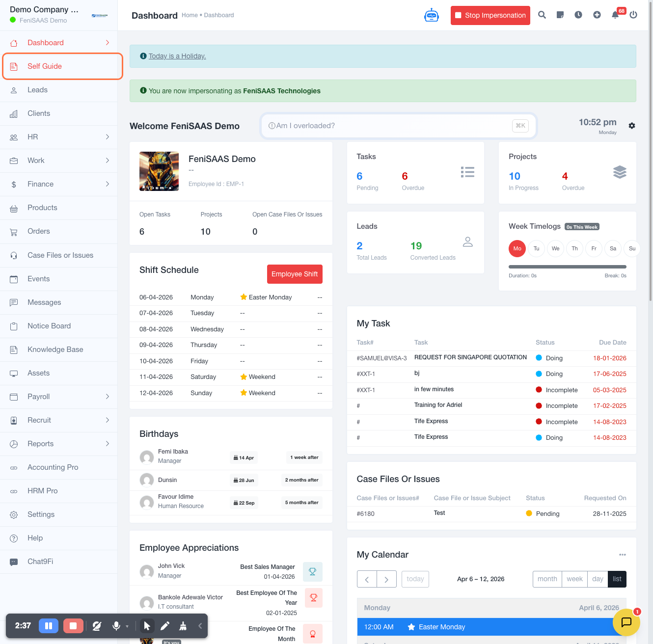Open the AI assistant robot icon
Viewport: 653px width, 644px height.
431,15
